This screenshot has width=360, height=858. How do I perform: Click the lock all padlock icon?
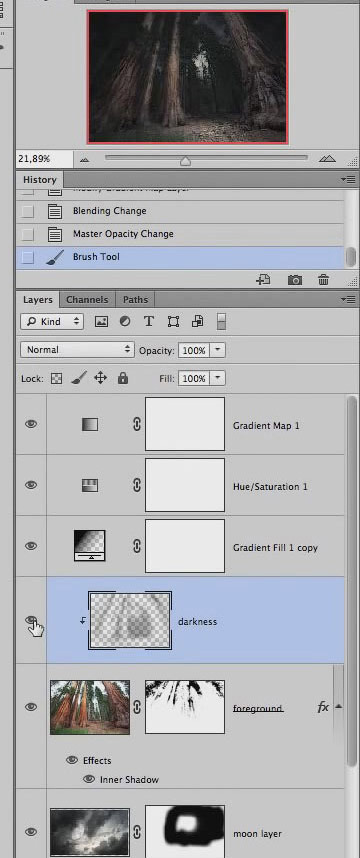pos(123,378)
